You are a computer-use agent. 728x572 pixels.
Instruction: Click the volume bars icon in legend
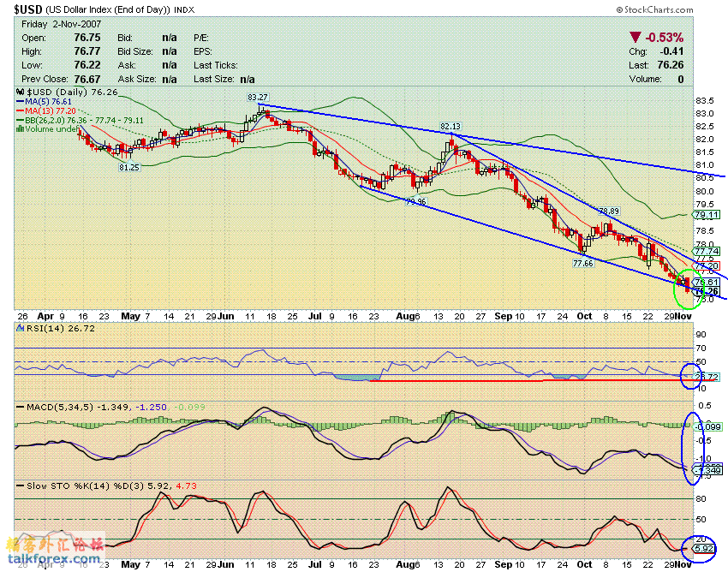(20, 129)
